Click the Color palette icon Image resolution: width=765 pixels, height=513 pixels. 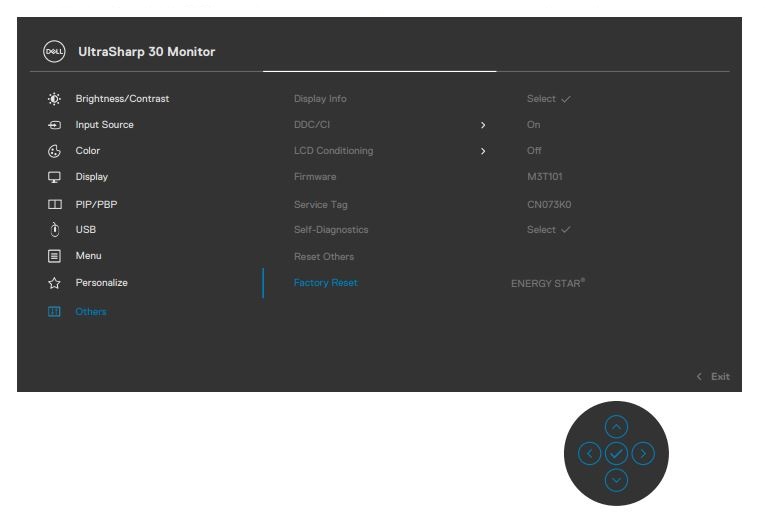coord(54,151)
